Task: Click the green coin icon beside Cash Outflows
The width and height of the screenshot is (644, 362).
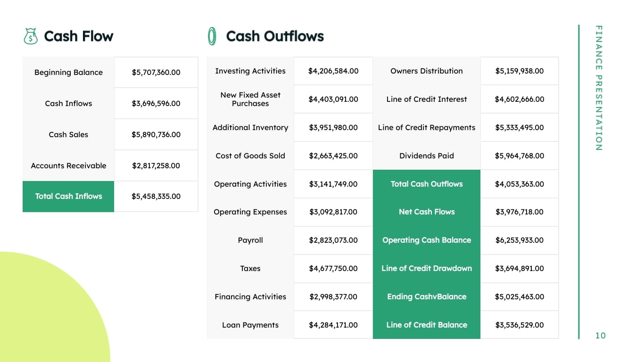Action: click(212, 36)
